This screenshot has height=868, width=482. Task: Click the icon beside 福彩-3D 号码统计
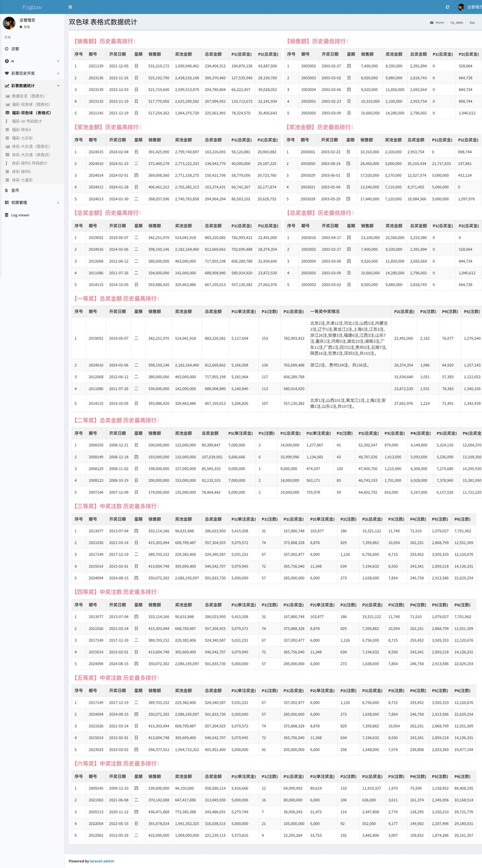7,121
